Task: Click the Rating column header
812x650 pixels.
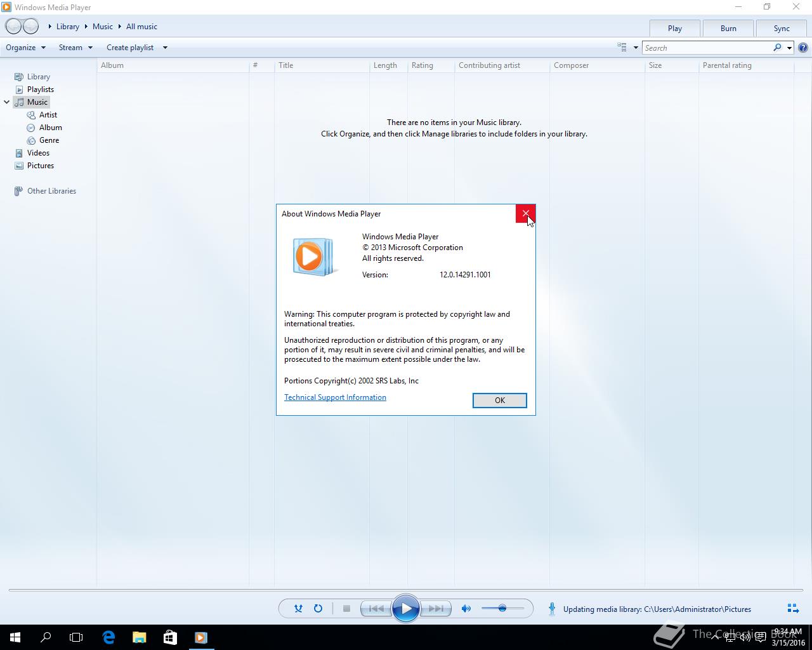Action: (x=431, y=65)
